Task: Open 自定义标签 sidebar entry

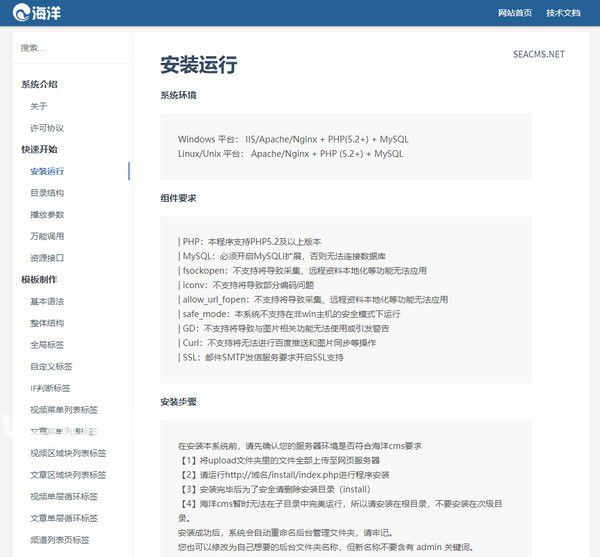Action: 51,366
